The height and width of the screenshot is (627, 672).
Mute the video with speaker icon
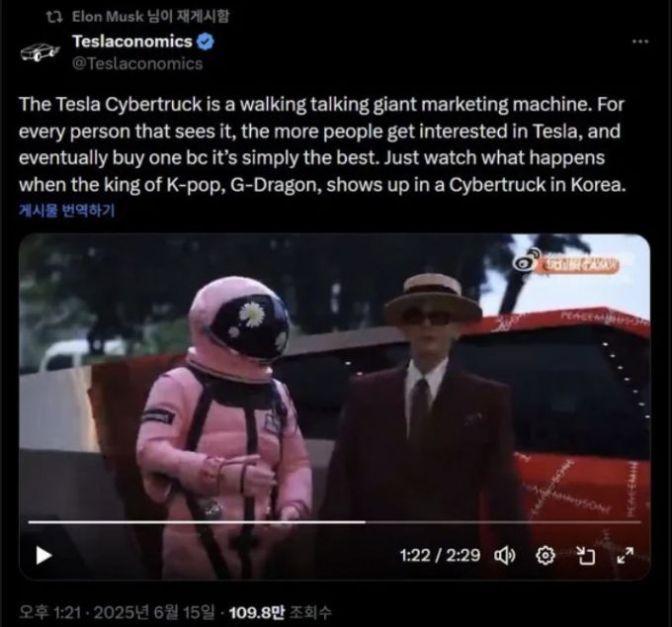point(505,556)
